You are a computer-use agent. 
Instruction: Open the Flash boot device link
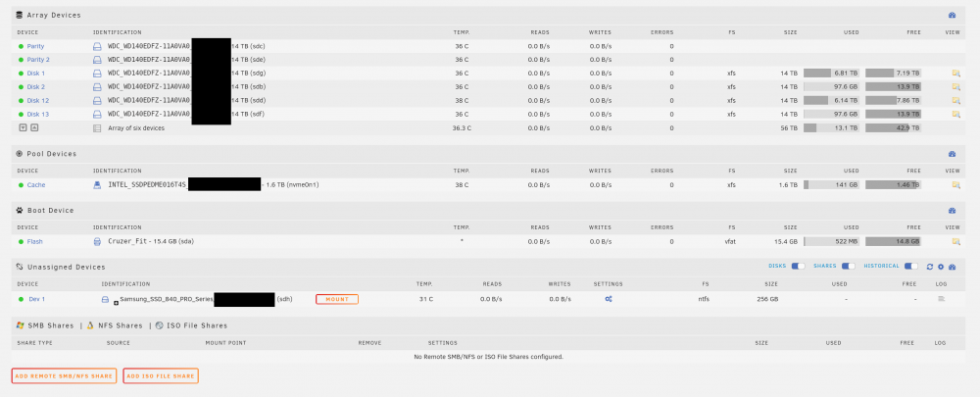[x=35, y=241]
